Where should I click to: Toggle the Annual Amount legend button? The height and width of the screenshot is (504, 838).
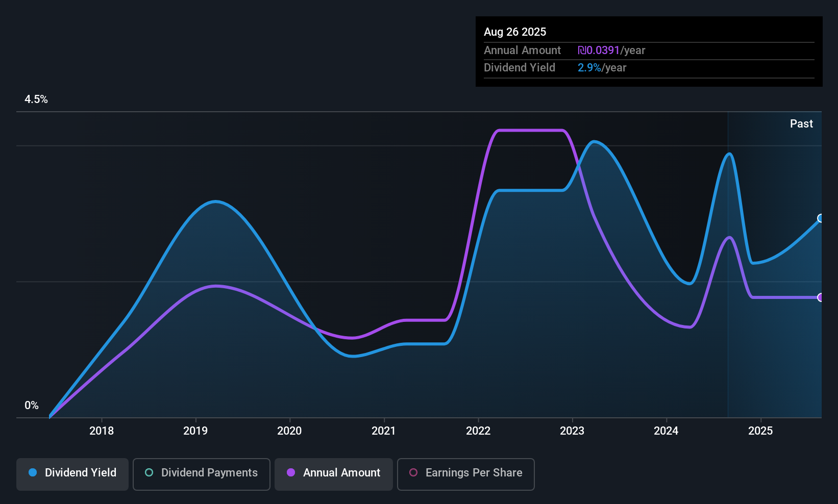334,474
